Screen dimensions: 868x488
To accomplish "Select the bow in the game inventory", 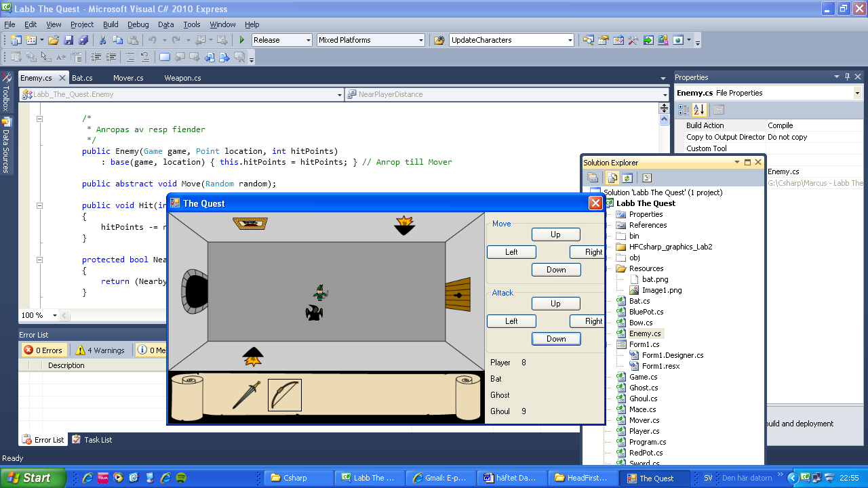I will [x=284, y=395].
